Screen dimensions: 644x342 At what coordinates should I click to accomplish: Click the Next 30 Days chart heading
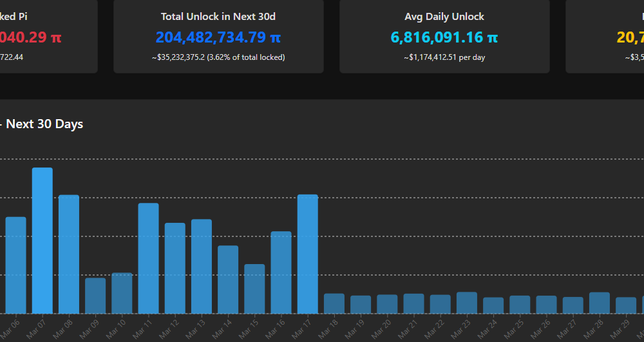(x=44, y=124)
